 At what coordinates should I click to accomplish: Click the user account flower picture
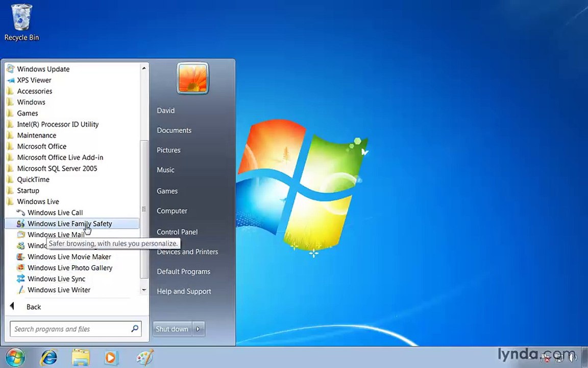point(193,78)
